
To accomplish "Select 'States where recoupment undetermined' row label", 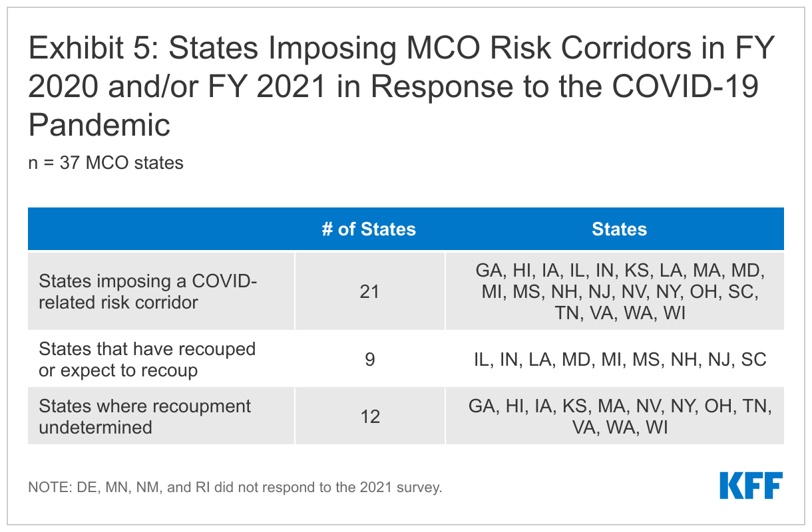I will coord(145,416).
